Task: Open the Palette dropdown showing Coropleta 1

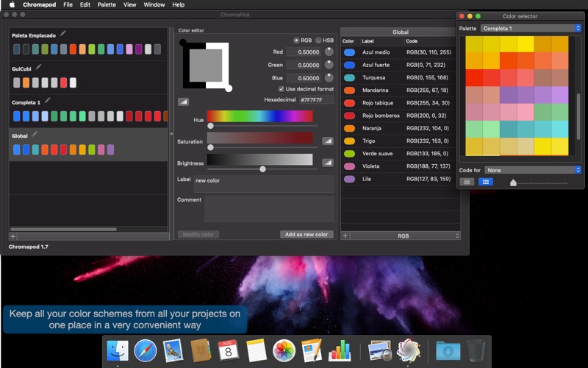Action: tap(531, 28)
